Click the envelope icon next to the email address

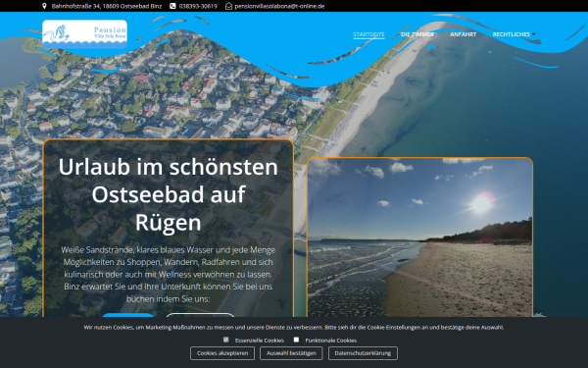coord(228,6)
